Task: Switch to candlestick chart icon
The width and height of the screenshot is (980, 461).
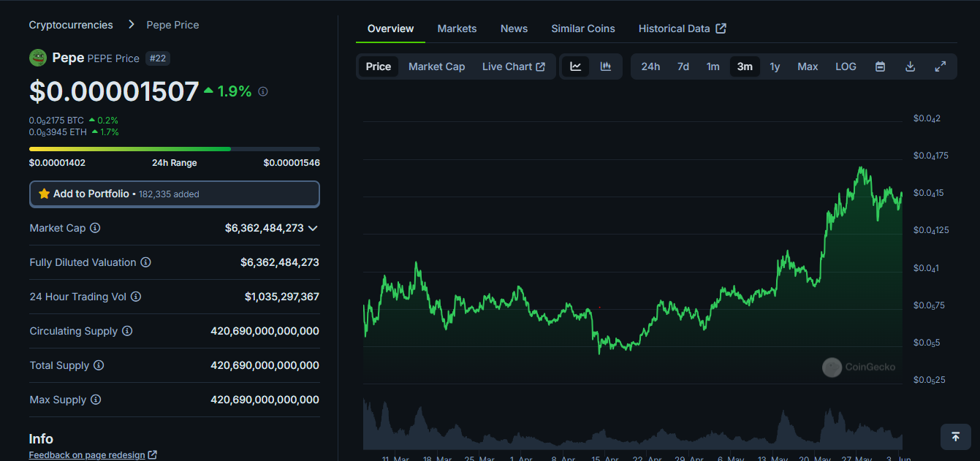Action: point(605,66)
